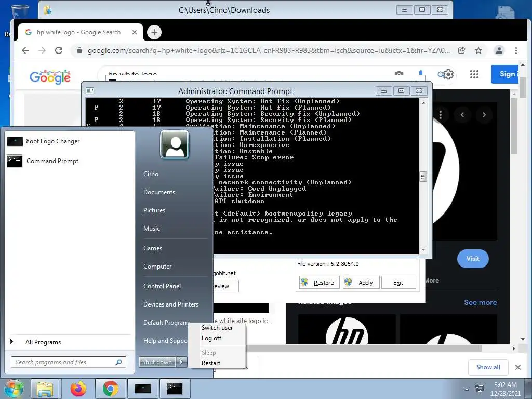
Task: Open three-dot options in image preview
Action: coord(441,115)
